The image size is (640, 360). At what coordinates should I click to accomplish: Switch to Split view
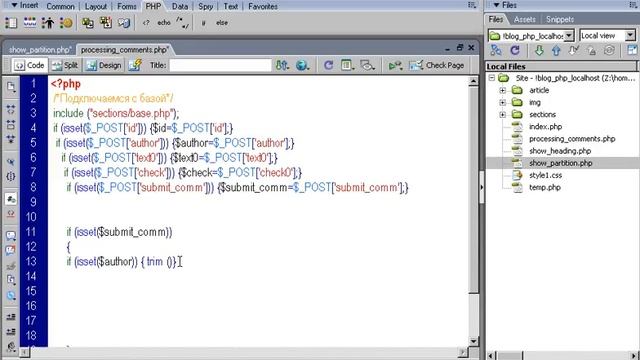tap(65, 65)
